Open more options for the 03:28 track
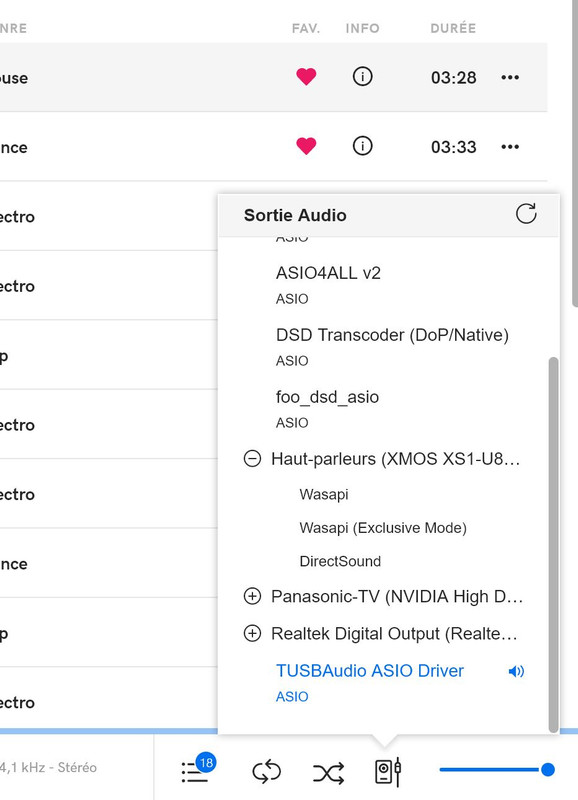This screenshot has width=578, height=800. pyautogui.click(x=510, y=78)
